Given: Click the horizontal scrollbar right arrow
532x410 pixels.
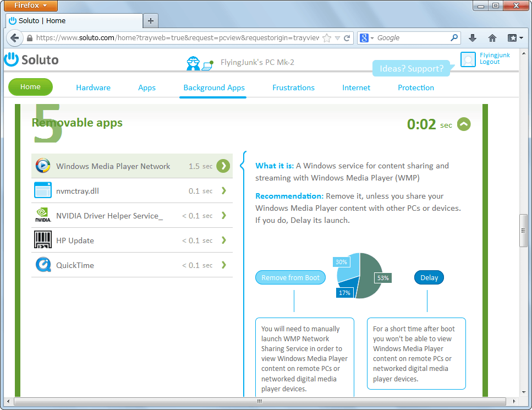Looking at the screenshot, I should pos(514,401).
